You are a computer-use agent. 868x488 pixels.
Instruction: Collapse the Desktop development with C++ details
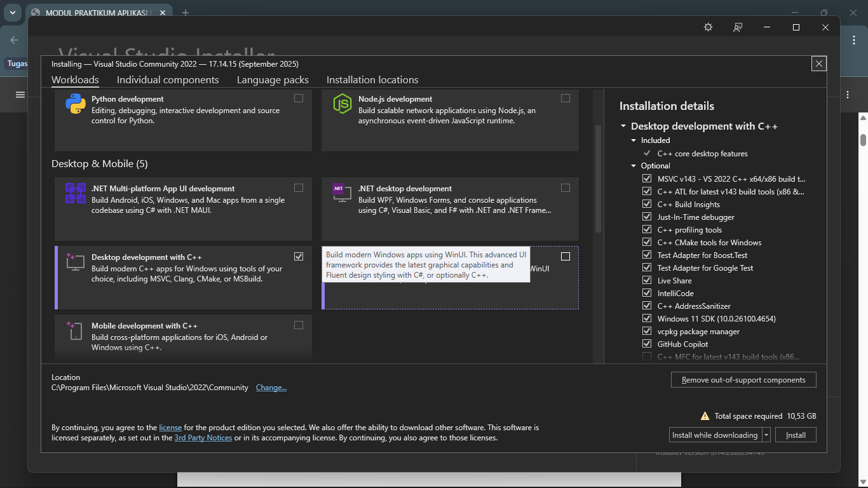pos(624,126)
